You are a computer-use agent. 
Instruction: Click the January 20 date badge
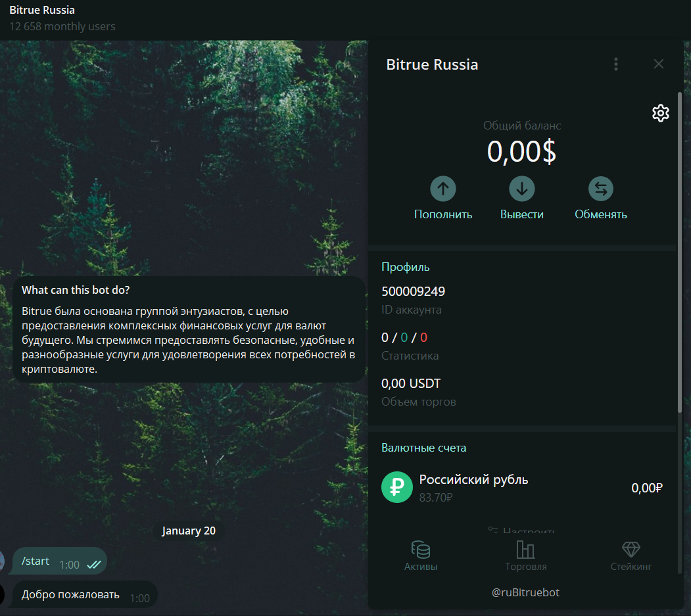coord(189,531)
